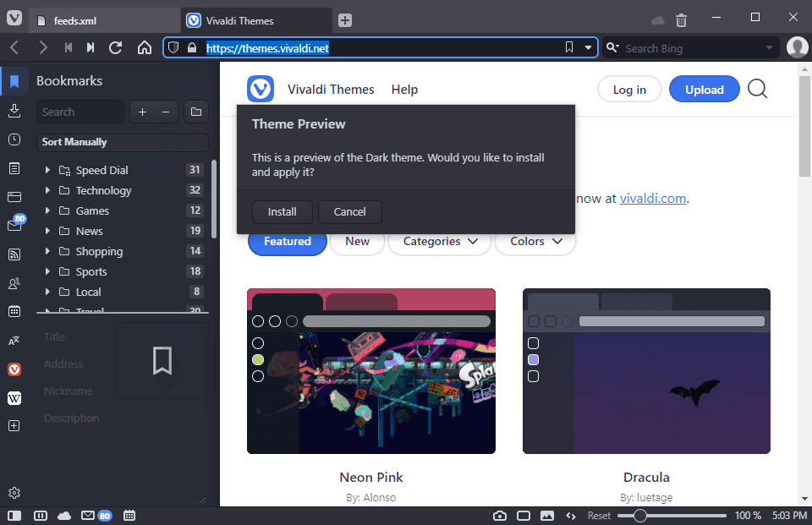Cancel the Theme Preview dialog

point(349,212)
